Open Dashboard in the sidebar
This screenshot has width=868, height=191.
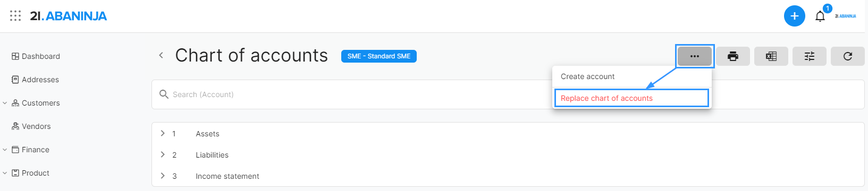click(36, 56)
